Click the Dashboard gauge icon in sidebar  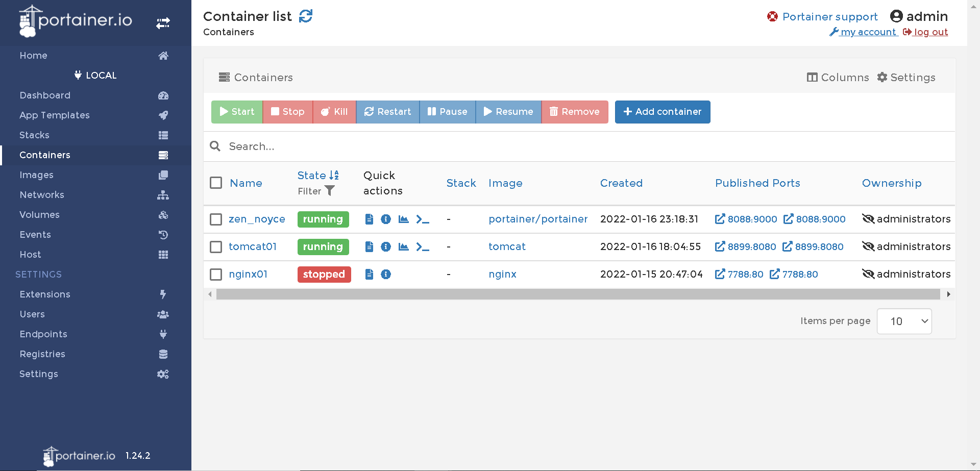(163, 95)
